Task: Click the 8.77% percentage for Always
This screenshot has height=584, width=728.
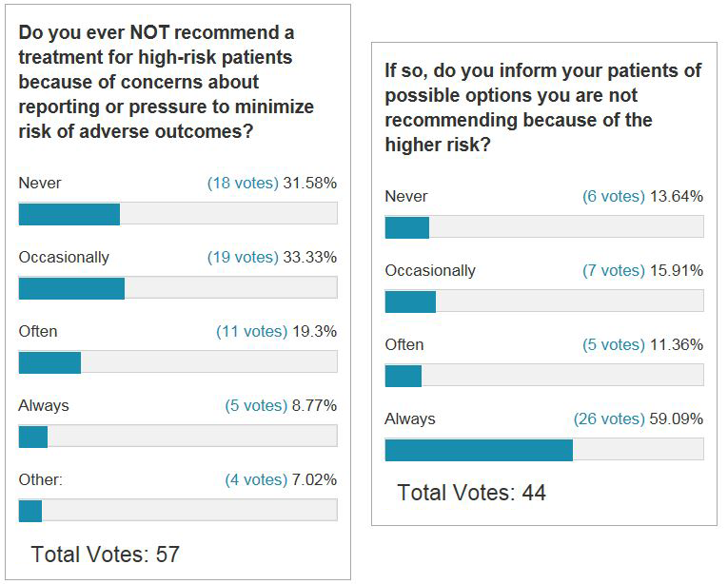Action: click(313, 405)
